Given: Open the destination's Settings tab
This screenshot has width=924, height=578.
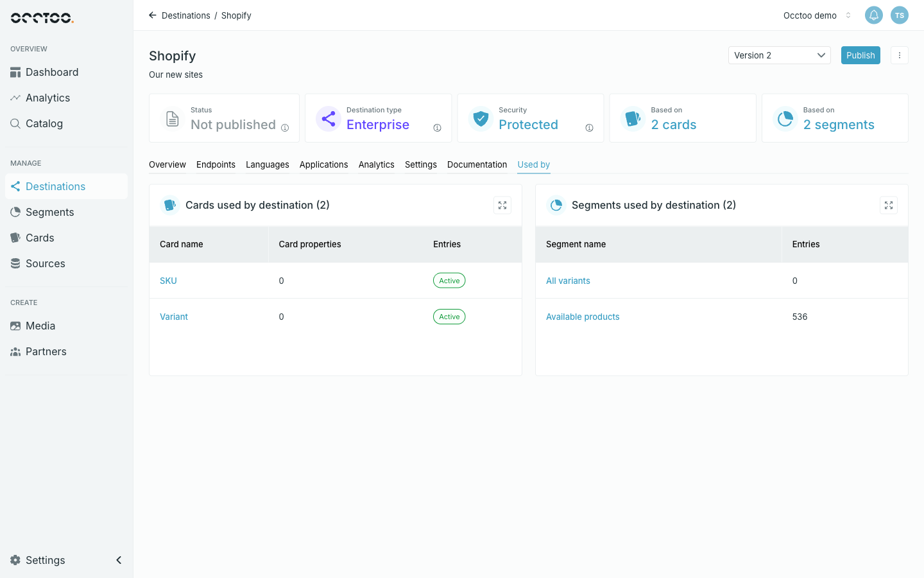Looking at the screenshot, I should (x=421, y=165).
